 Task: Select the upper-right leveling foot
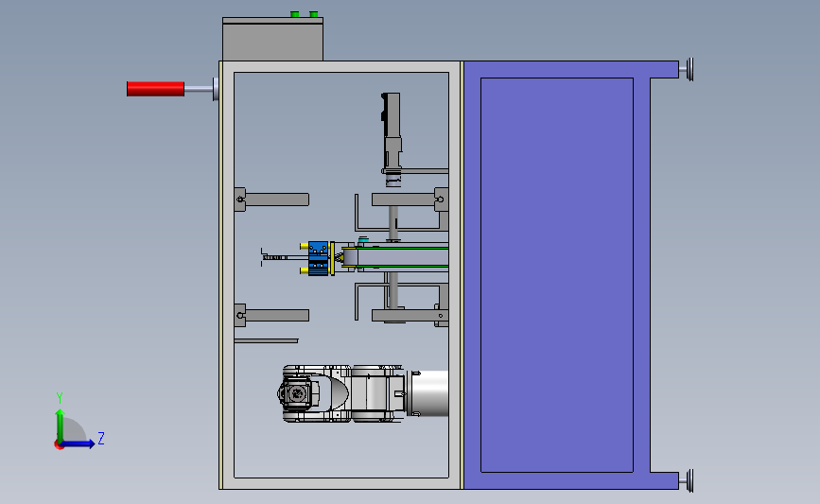(688, 69)
